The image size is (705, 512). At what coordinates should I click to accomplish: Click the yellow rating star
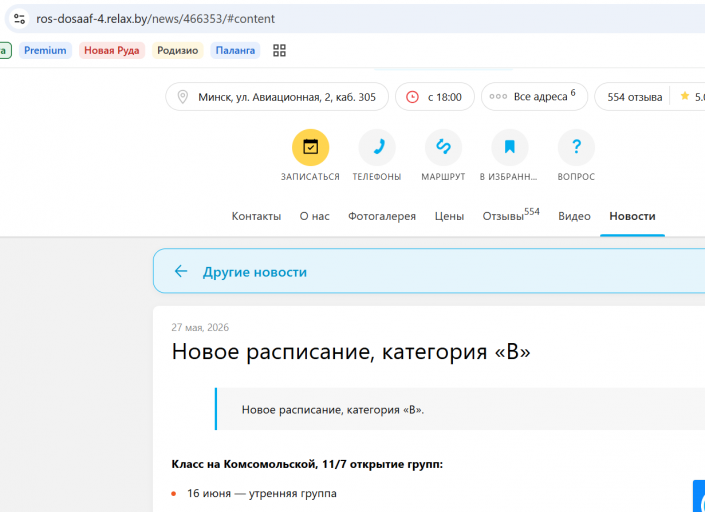pos(684,96)
